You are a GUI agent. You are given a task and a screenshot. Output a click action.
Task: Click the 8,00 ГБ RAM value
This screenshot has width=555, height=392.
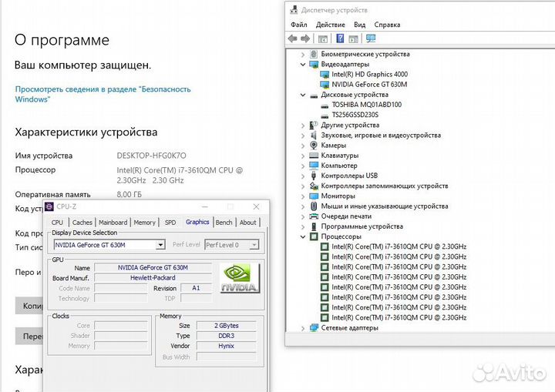[x=129, y=195]
